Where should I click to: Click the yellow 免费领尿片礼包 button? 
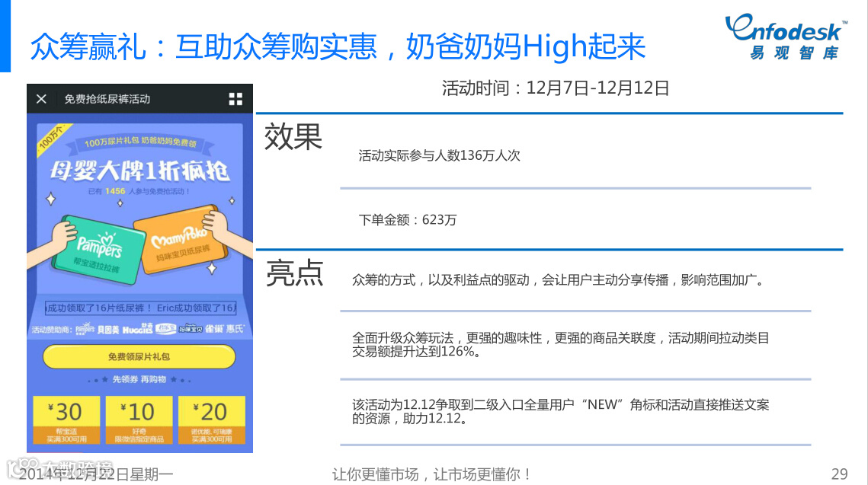tap(139, 356)
